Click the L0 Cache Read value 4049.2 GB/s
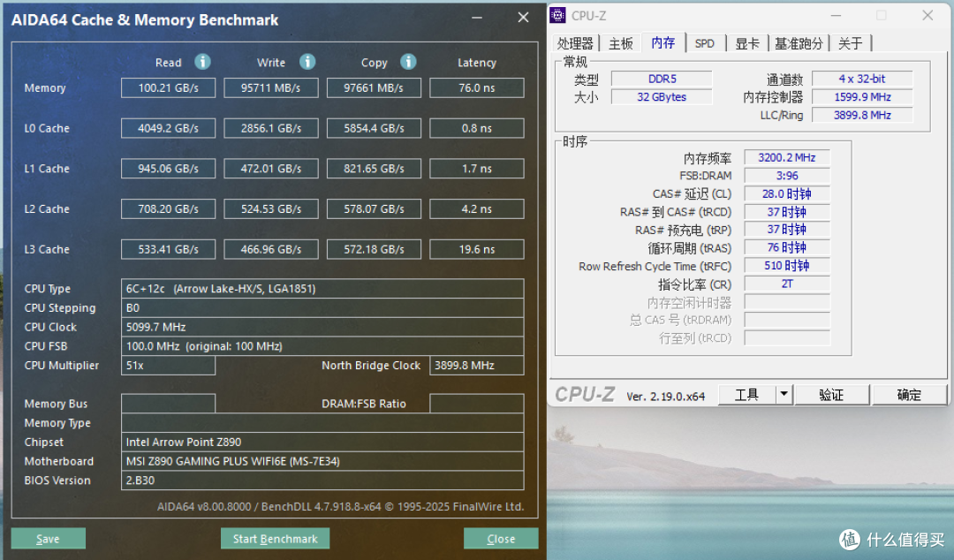Viewport: 954px width, 560px height. click(168, 128)
